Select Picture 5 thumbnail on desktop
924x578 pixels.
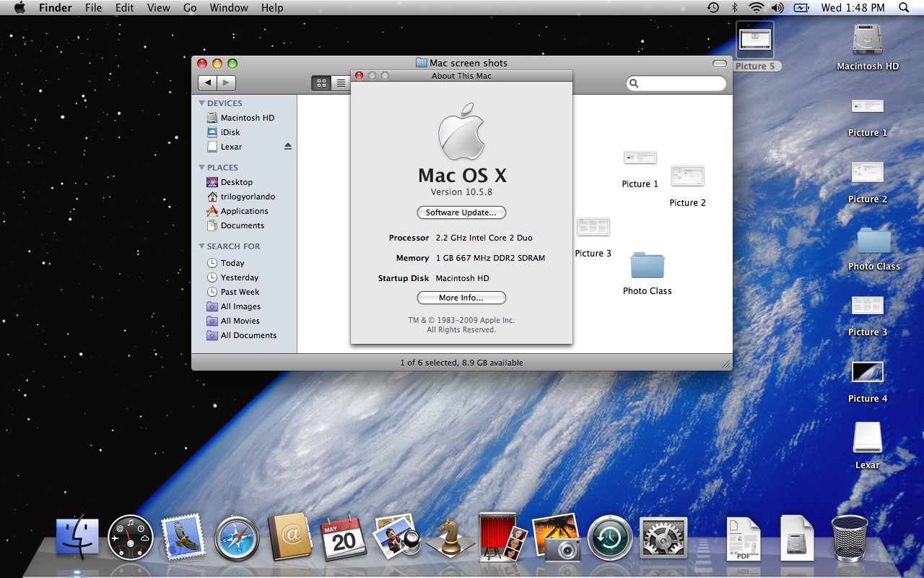pos(755,40)
